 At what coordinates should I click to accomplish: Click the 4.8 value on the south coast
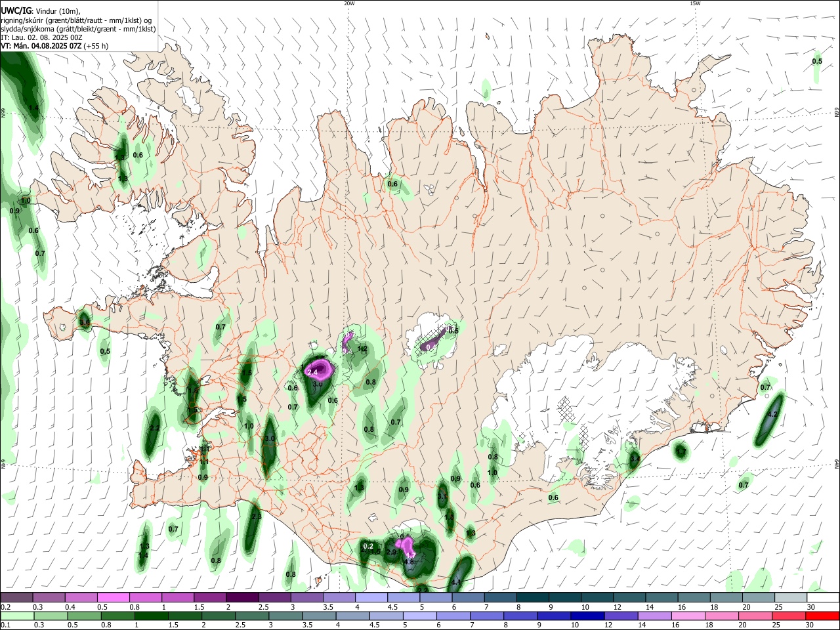pos(409,562)
